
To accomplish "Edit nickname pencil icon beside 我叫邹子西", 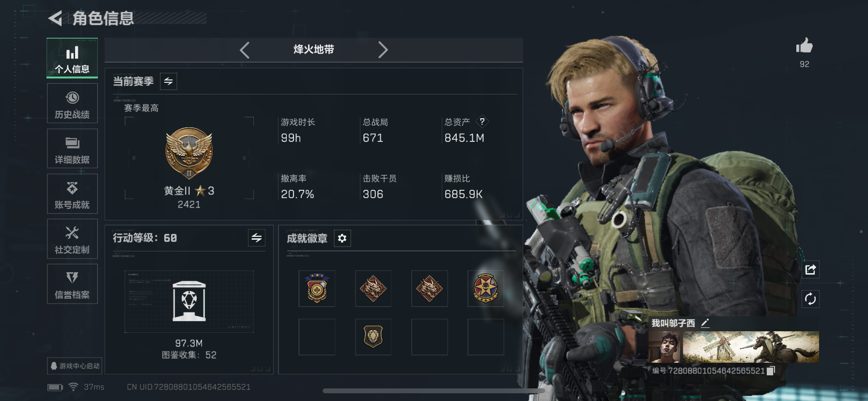I will [705, 323].
